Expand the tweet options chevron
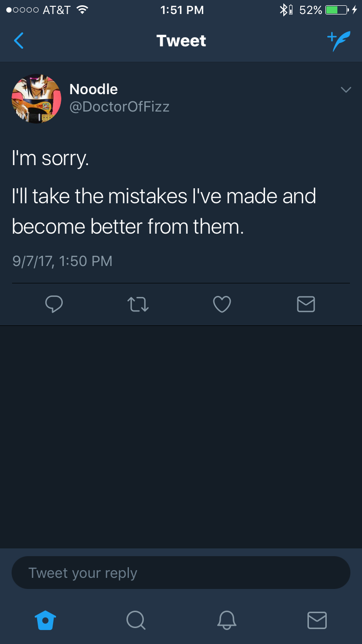Image resolution: width=362 pixels, height=644 pixels. point(346,90)
